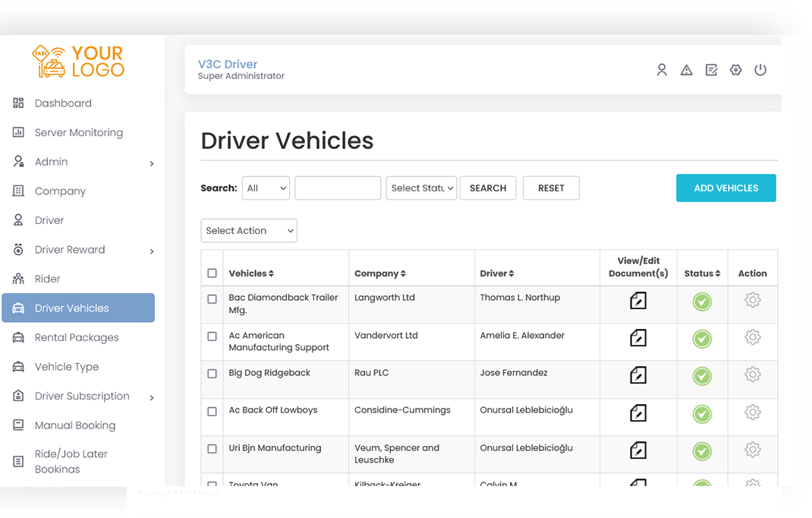
Task: Click the taxi YOUR LOGO image
Action: pyautogui.click(x=78, y=62)
